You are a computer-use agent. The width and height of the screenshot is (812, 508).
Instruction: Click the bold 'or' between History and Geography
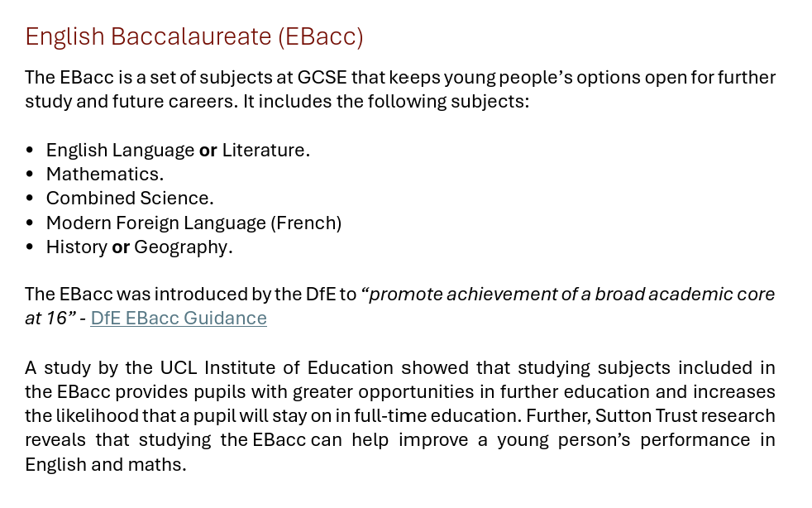click(121, 247)
